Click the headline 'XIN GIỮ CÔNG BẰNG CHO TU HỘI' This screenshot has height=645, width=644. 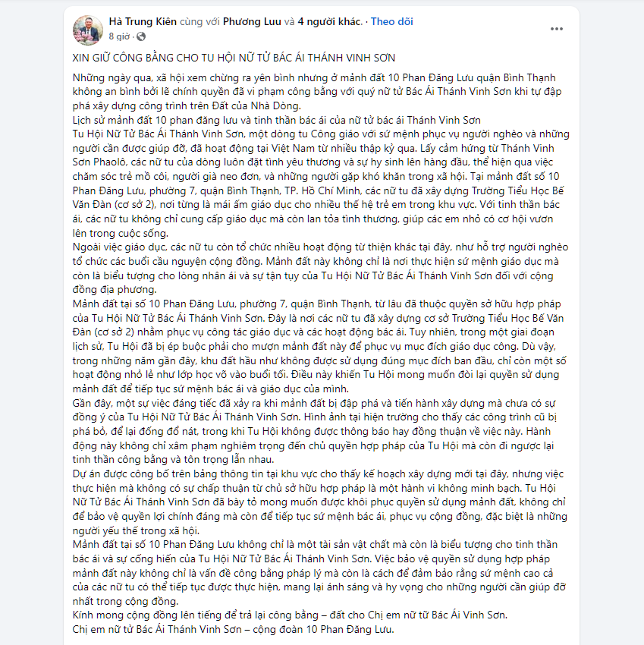(234, 58)
